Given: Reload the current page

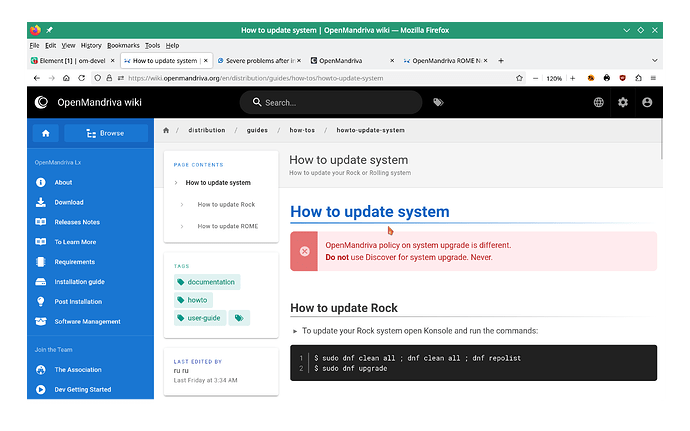Looking at the screenshot, I should click(81, 78).
